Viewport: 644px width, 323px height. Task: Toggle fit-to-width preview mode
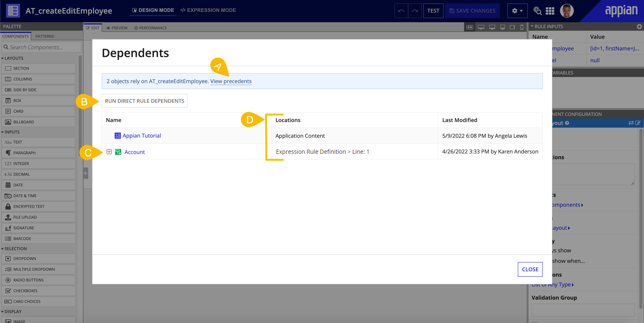click(x=470, y=27)
